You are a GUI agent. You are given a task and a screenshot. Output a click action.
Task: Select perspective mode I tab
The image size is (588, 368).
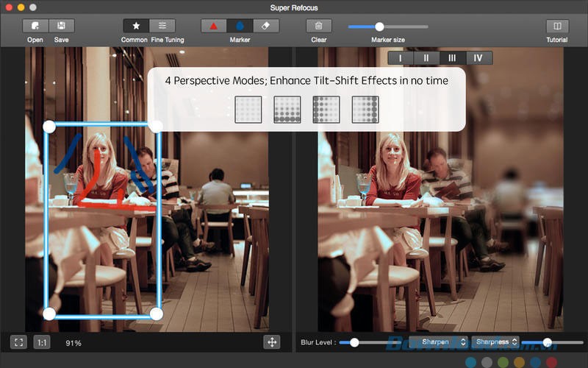point(401,58)
